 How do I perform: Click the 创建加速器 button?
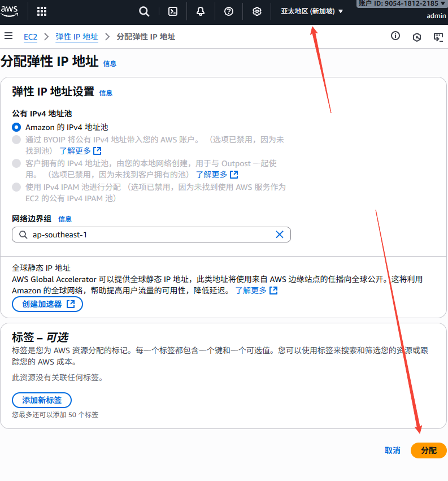pyautogui.click(x=47, y=304)
